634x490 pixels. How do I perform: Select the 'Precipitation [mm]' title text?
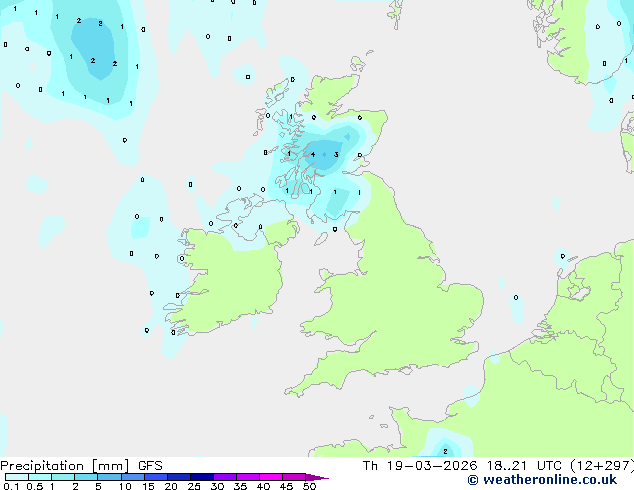point(65,466)
